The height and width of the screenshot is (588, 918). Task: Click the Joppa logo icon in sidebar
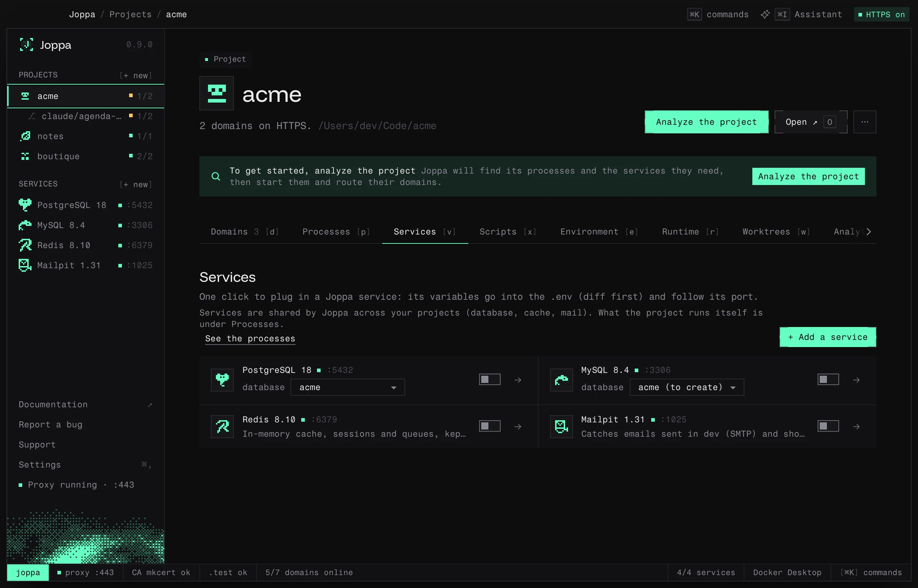[x=26, y=45]
